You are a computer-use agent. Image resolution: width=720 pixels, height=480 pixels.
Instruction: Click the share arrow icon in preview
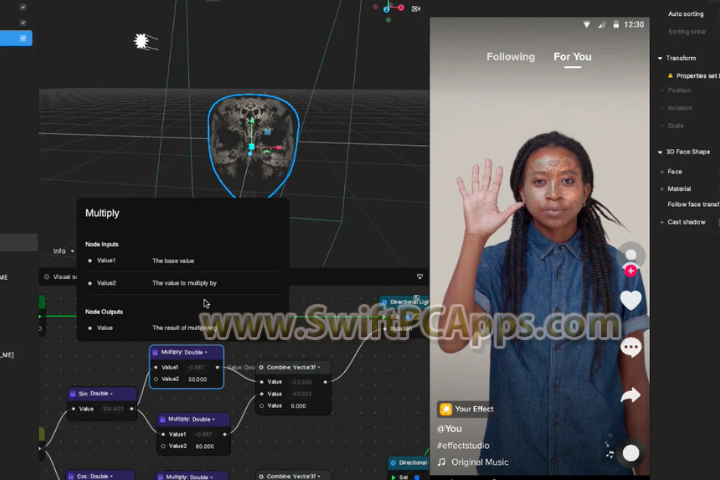(x=630, y=395)
